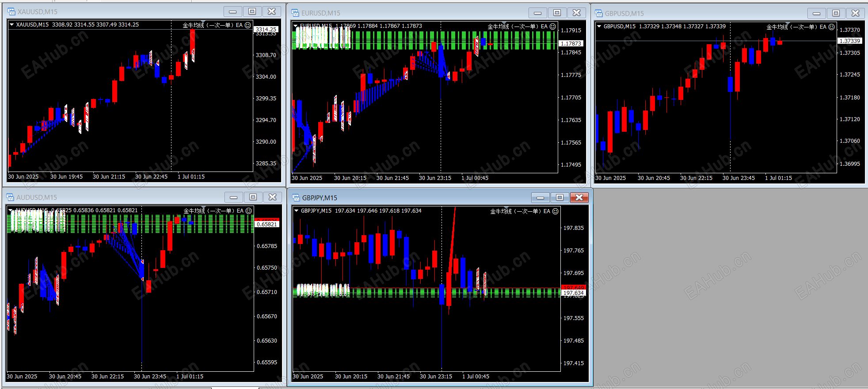Click the current price label 3314.25
The height and width of the screenshot is (389, 868).
click(266, 29)
